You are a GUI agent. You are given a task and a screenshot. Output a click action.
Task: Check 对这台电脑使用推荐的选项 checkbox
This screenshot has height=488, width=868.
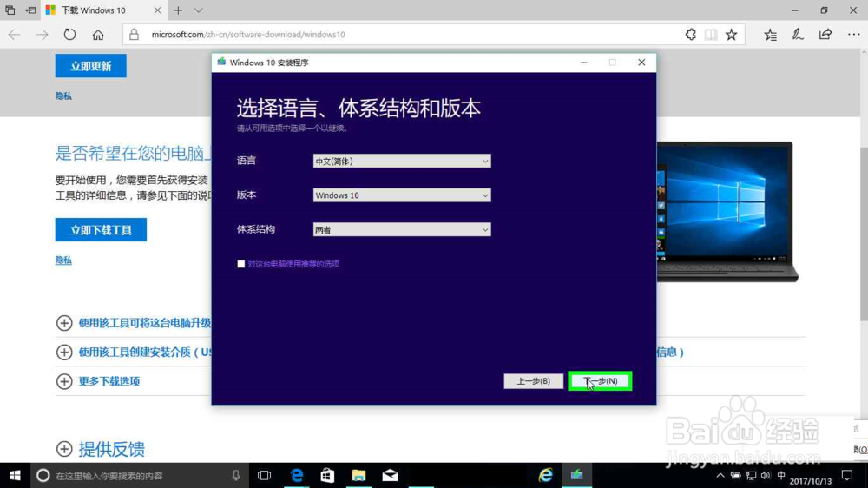pyautogui.click(x=240, y=264)
